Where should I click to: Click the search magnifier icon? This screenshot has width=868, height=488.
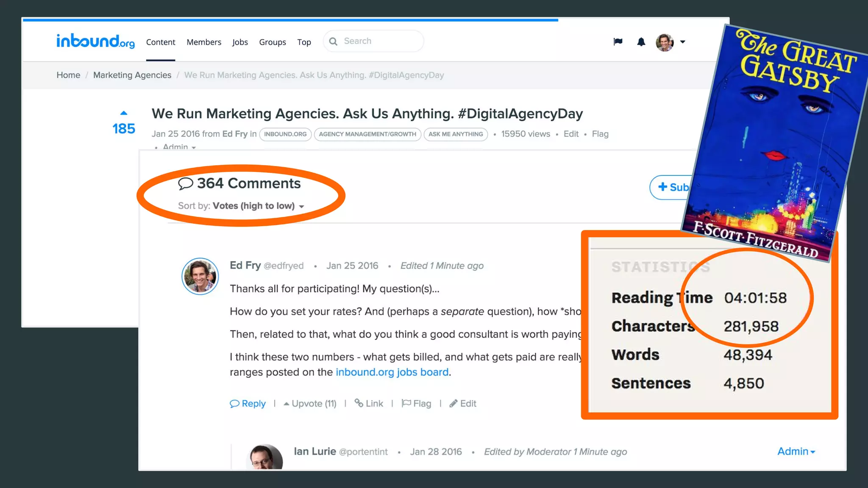click(334, 42)
